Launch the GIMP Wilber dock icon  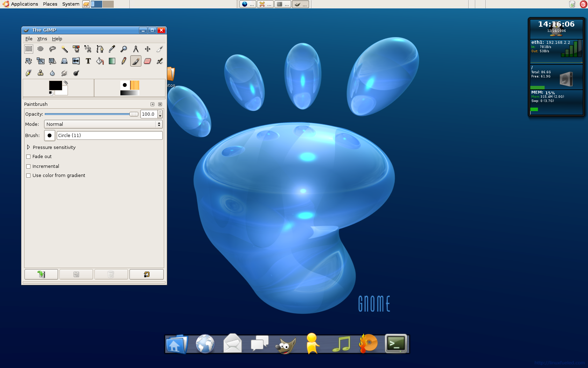pyautogui.click(x=286, y=346)
